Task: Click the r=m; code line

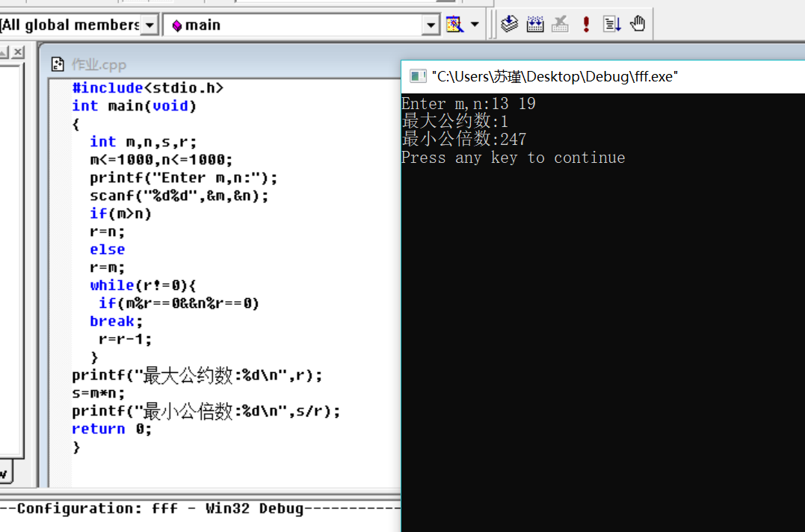Action: point(108,267)
